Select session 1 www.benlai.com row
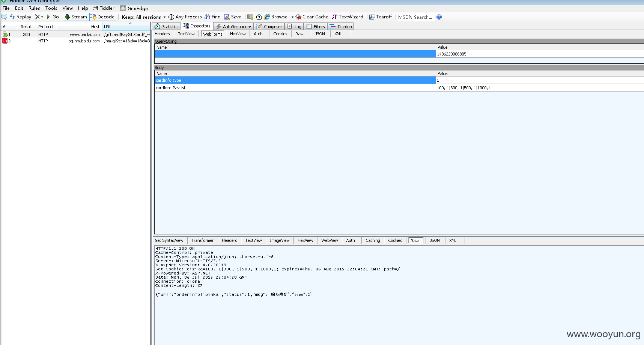The image size is (644, 345). 75,34
